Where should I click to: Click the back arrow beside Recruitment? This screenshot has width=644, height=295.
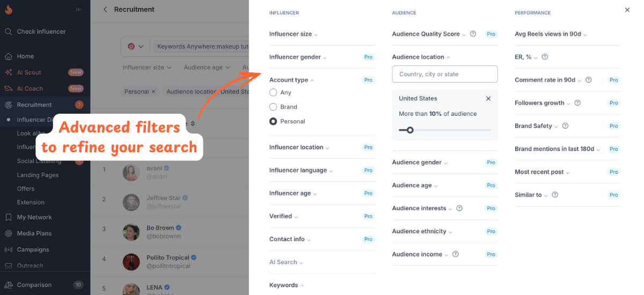point(105,9)
